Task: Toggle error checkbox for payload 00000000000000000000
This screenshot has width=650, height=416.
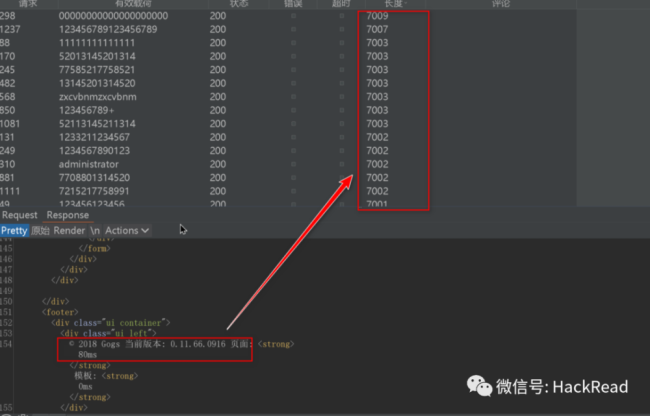Action: tap(293, 16)
